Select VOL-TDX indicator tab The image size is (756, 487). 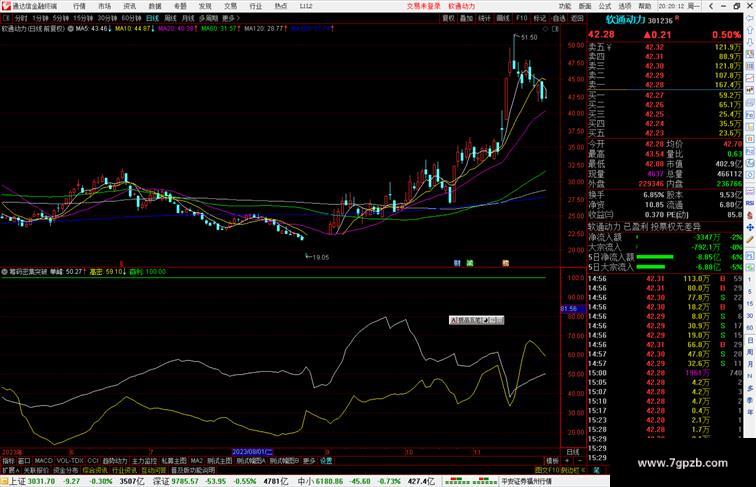pos(70,461)
